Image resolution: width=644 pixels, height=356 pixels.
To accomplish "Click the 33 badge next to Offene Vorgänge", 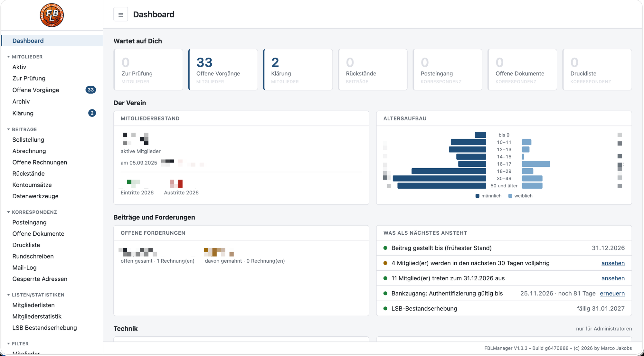I will 91,90.
